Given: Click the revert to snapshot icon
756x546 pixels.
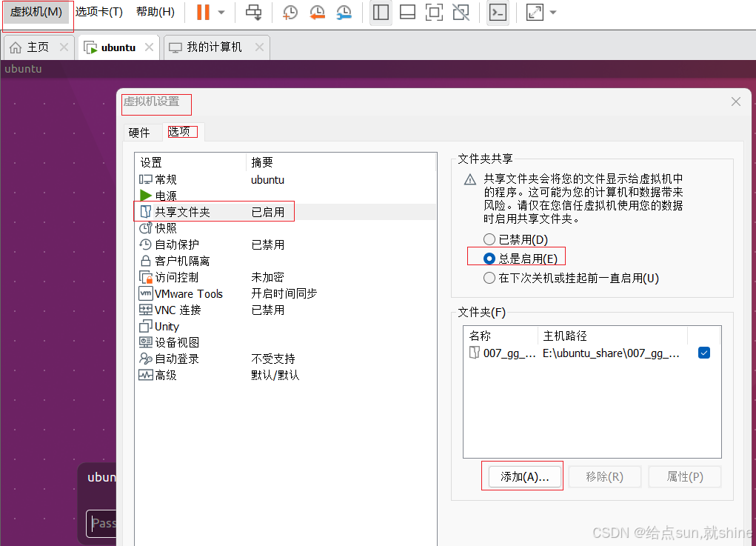Looking at the screenshot, I should [x=317, y=12].
